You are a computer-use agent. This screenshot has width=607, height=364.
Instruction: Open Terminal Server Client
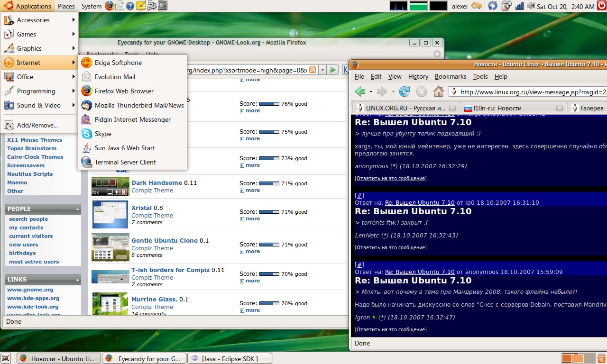tap(133, 162)
